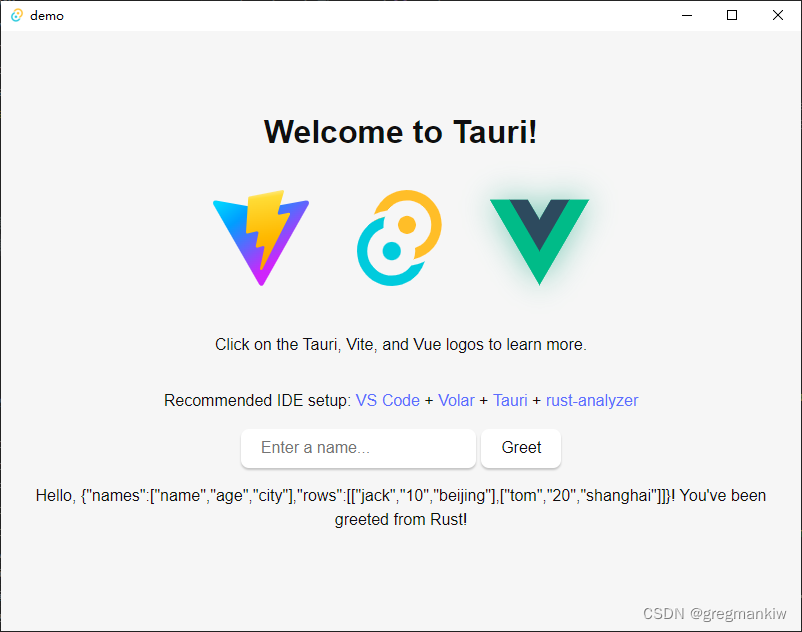Click the Tauri logo in the center
Viewport: 802px width, 632px height.
click(399, 238)
